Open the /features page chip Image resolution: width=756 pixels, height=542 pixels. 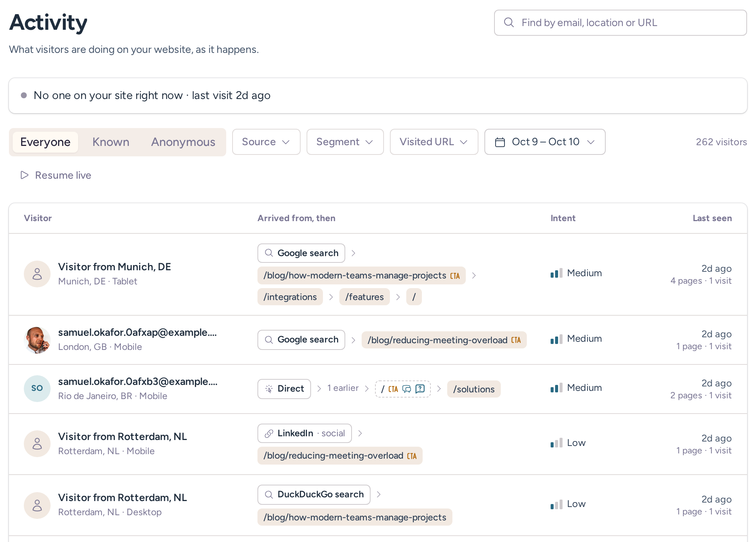(365, 297)
